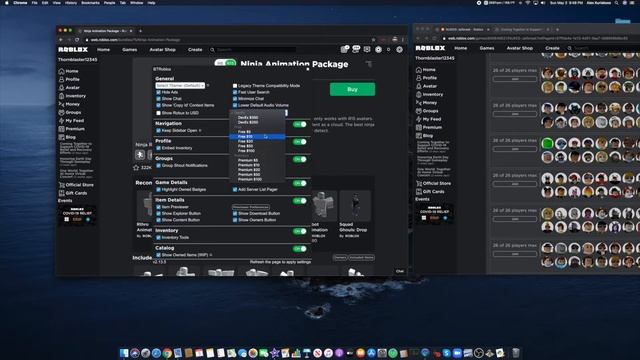Open Blog in left window sidebar
Image resolution: width=640 pixels, height=360 pixels.
point(67,137)
